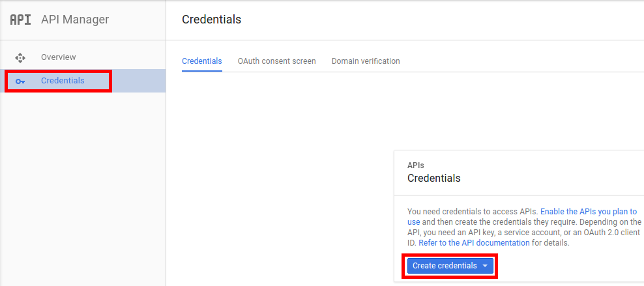Switch to the Credentials tab
This screenshot has height=286, width=644.
pos(201,61)
